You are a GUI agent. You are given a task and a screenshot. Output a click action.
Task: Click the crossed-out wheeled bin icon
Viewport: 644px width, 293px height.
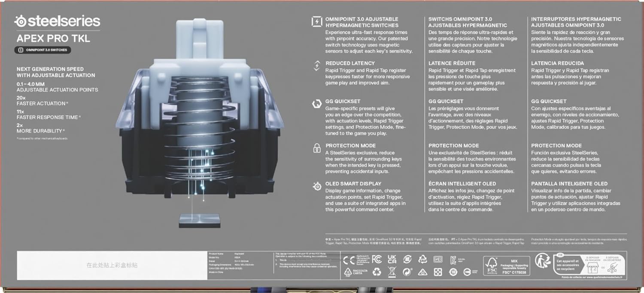(x=392, y=272)
